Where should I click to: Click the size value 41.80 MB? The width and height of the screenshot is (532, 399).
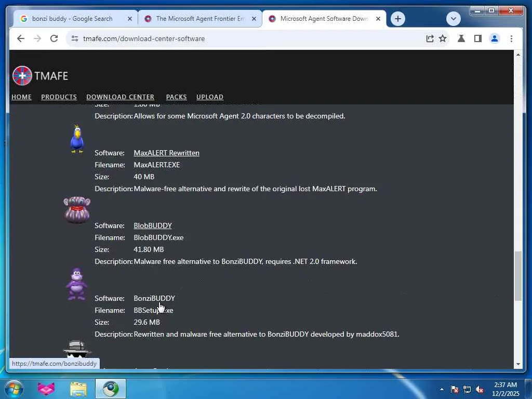click(149, 249)
